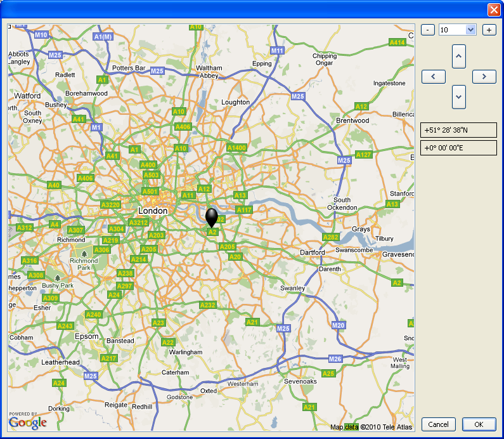The image size is (504, 439).
Task: Pan the map up with arrow button
Action: click(x=459, y=56)
